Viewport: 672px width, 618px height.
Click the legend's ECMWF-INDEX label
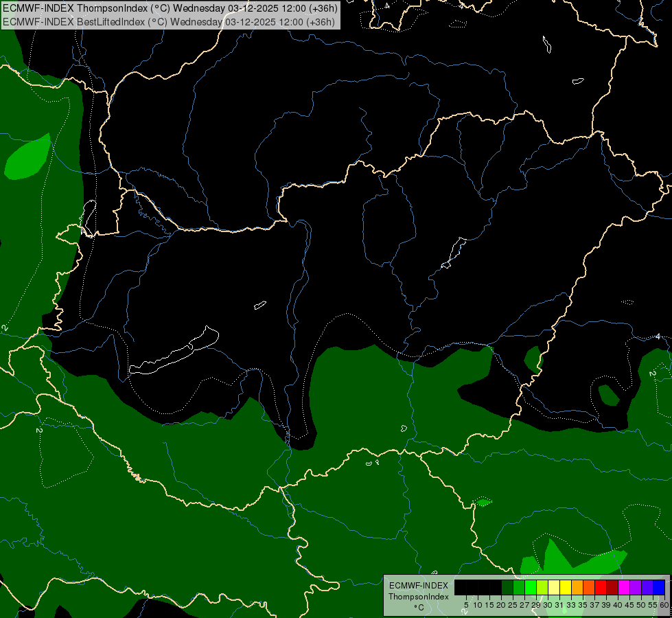click(419, 586)
